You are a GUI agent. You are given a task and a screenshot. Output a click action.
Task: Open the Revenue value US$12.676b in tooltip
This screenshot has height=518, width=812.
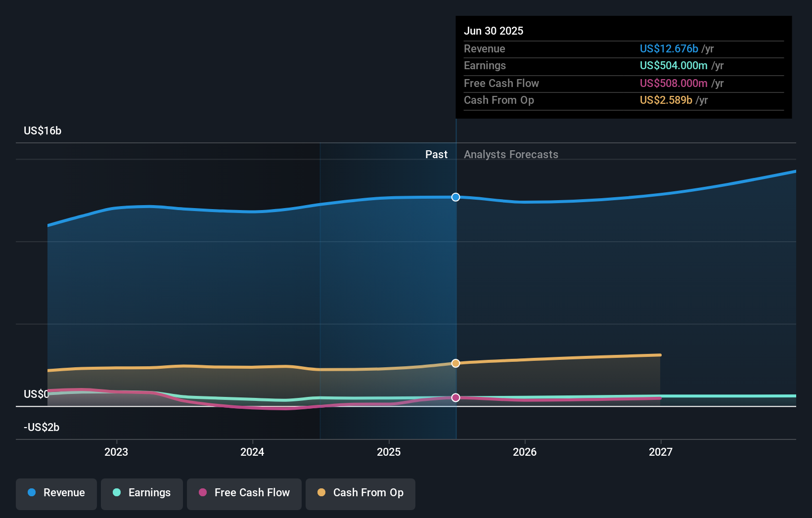click(669, 48)
